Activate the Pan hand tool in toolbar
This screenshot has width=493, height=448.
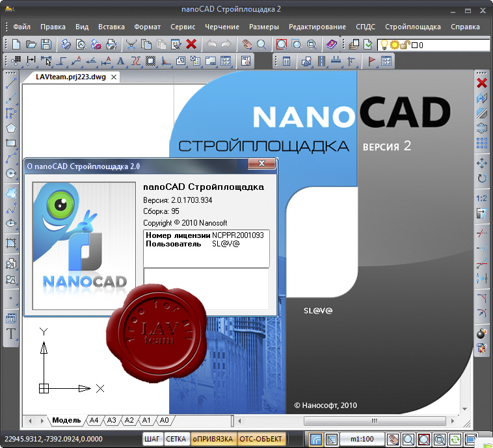[246, 44]
